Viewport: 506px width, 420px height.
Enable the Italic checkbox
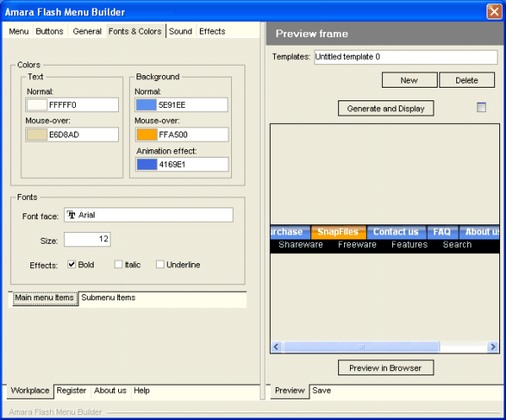[118, 264]
